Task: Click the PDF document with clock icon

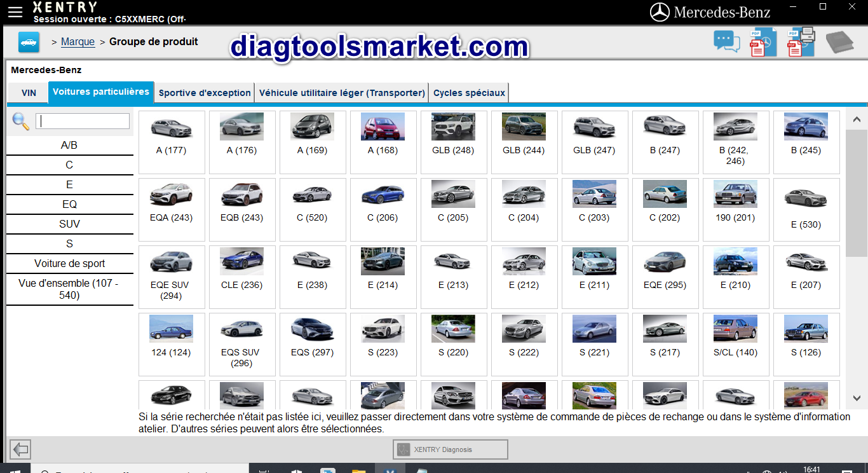Action: 763,43
